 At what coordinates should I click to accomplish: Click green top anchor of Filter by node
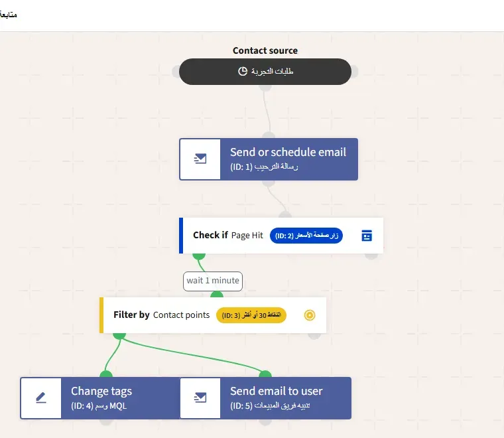point(217,294)
